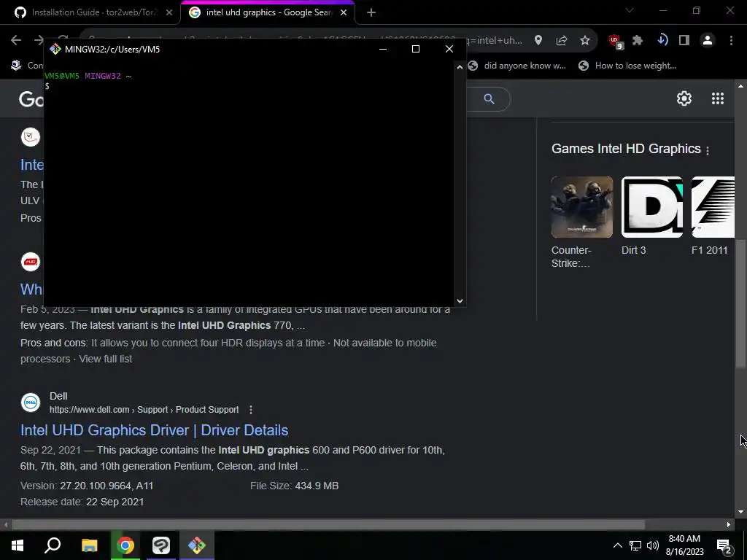The image size is (747, 560).
Task: Open more options for Games Intel HD Graphics
Action: [x=708, y=150]
